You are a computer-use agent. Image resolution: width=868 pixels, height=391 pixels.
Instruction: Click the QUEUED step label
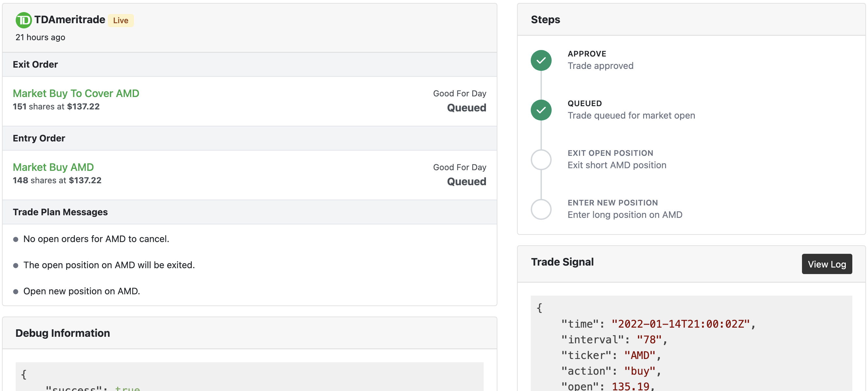pos(584,104)
